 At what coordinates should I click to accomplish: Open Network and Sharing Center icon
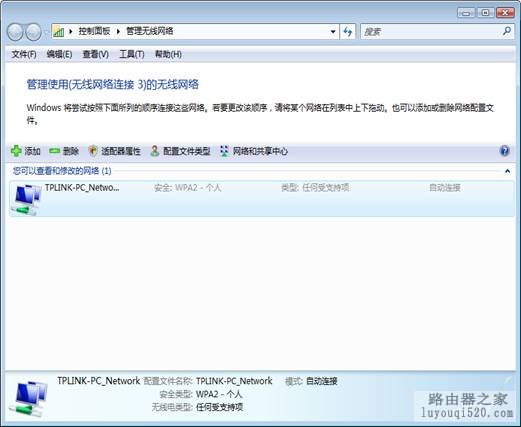(225, 151)
